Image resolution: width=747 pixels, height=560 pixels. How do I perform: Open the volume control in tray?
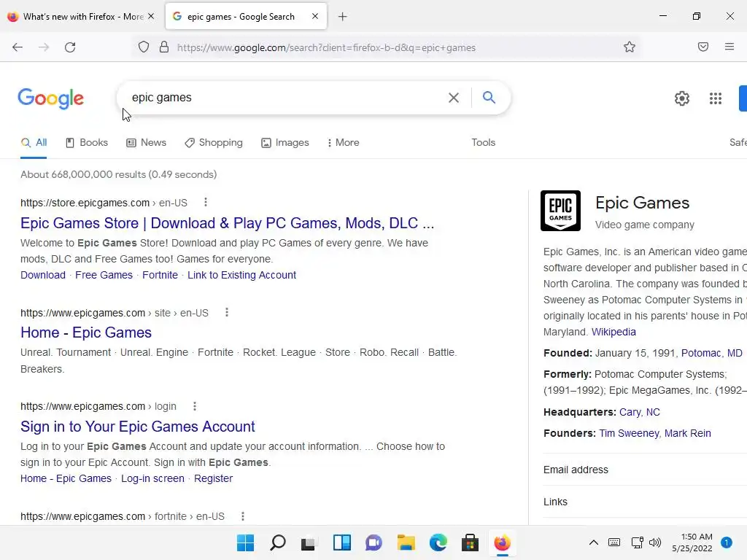click(x=655, y=542)
